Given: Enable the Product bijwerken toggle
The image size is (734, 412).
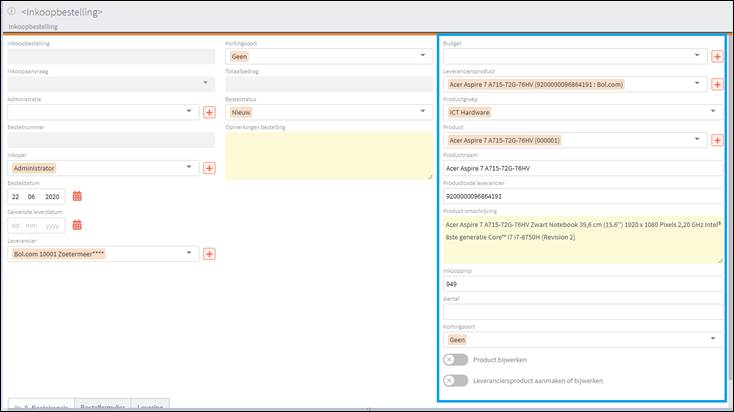Looking at the screenshot, I should tap(456, 360).
